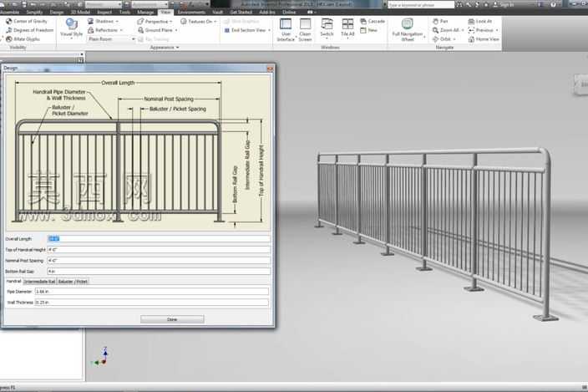Image resolution: width=588 pixels, height=392 pixels.
Task: Click the railing diagram image
Action: point(138,152)
